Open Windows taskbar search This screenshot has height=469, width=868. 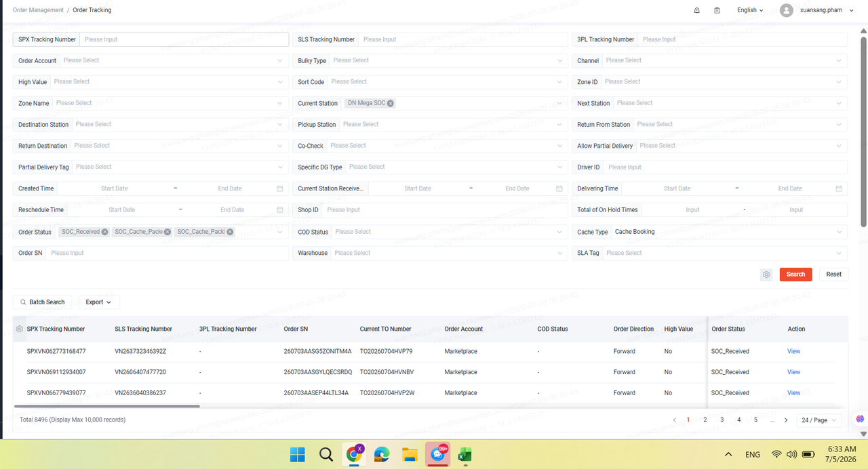[x=325, y=454]
